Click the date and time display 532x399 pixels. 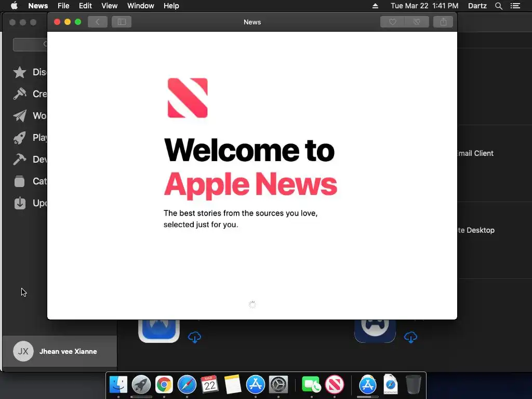tap(424, 6)
